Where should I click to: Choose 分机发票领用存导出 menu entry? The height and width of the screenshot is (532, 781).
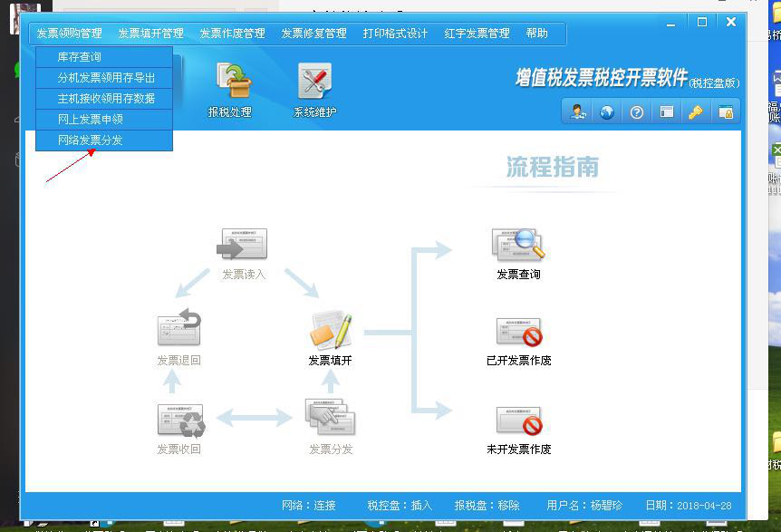coord(106,78)
